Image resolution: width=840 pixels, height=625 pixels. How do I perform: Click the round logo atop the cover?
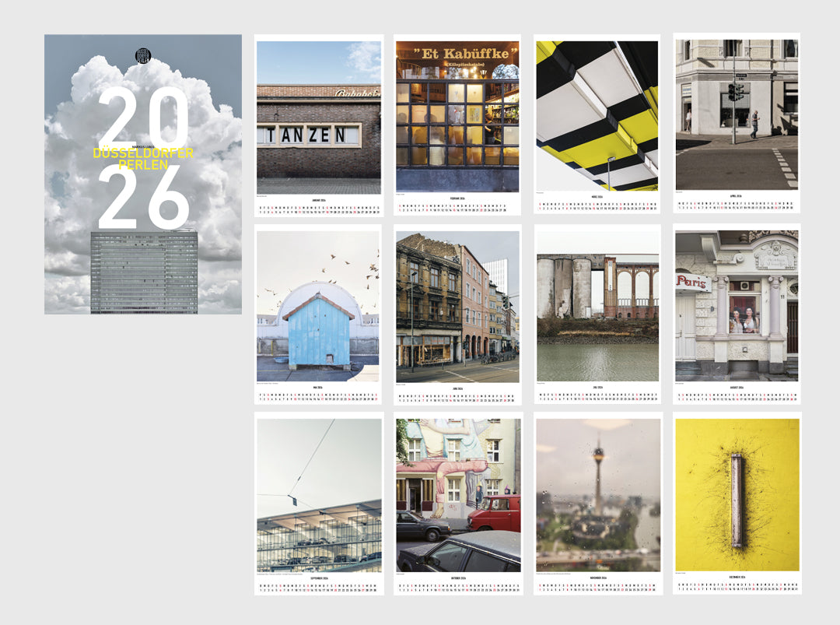point(143,55)
